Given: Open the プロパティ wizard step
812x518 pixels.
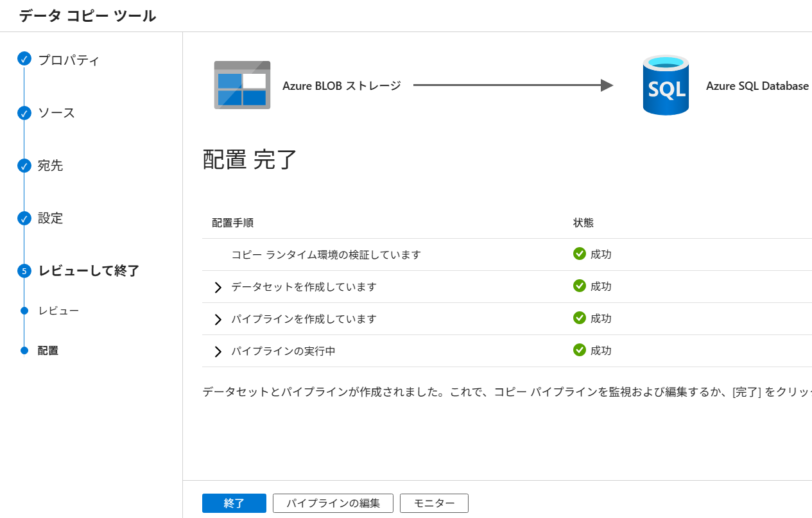Looking at the screenshot, I should coord(69,60).
